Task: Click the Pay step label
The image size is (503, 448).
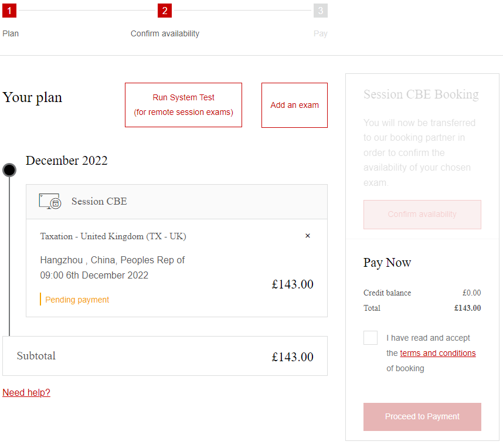Action: [320, 33]
